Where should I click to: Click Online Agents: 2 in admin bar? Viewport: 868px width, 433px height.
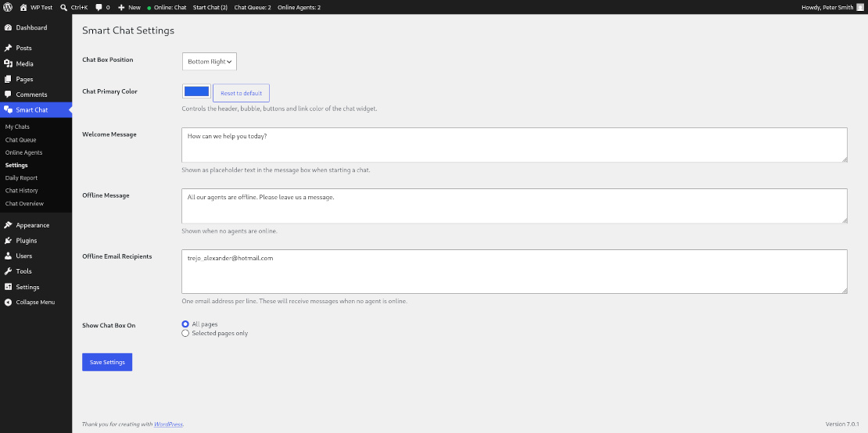point(299,7)
